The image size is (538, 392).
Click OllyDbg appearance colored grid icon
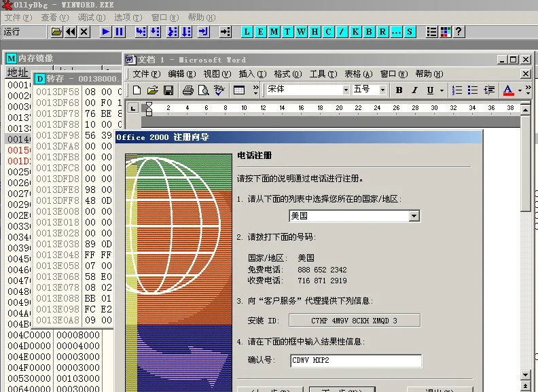pyautogui.click(x=445, y=32)
